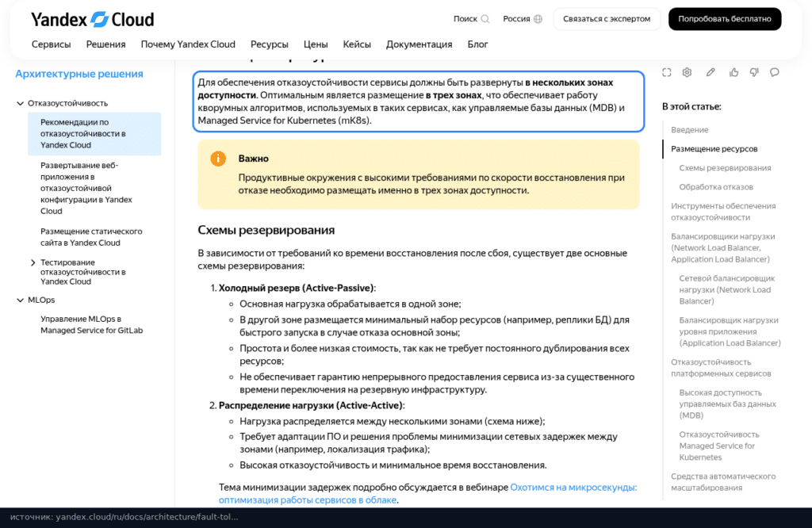This screenshot has height=528, width=812.
Task: Open comment bubble feedback icon
Action: [774, 72]
